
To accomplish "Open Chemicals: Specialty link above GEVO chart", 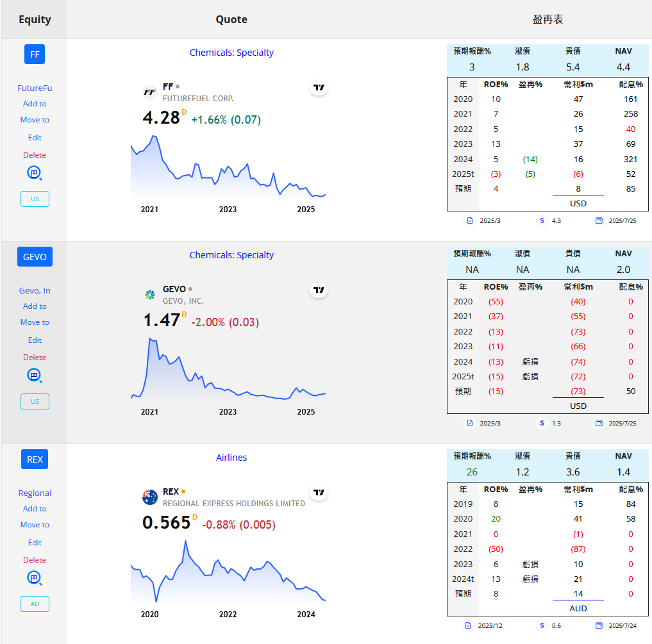I will pyautogui.click(x=231, y=255).
